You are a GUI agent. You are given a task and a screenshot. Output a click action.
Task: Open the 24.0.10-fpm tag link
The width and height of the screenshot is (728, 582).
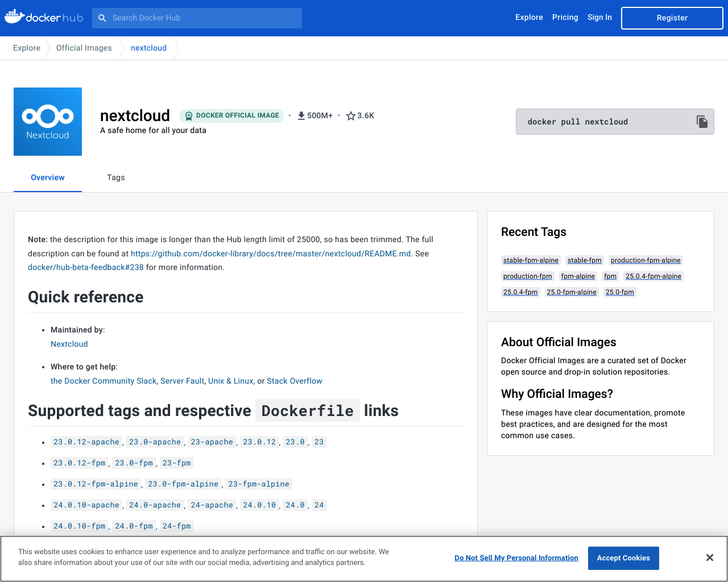[80, 526]
